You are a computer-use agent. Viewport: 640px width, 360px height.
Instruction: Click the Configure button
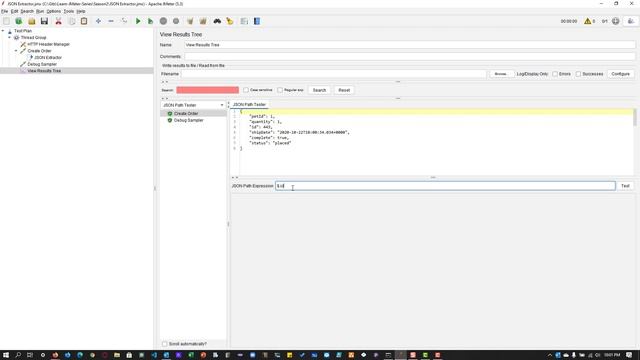[x=620, y=74]
